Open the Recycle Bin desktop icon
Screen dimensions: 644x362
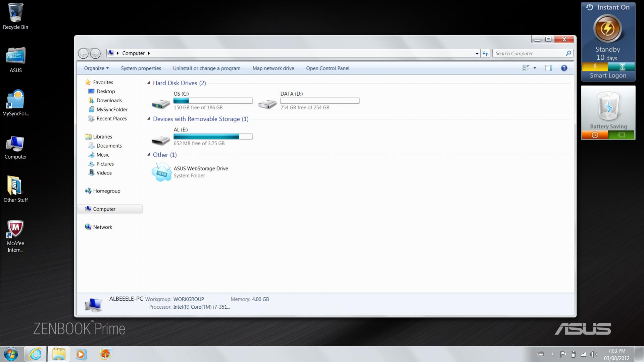15,16
